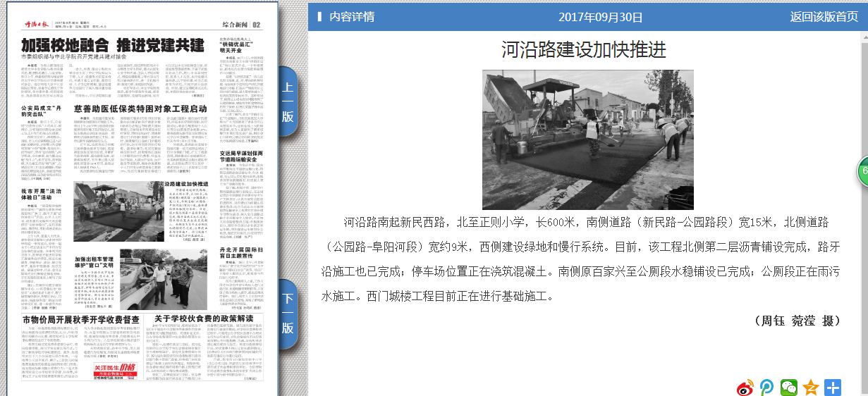
Task: Click the vertical scrollbar of article panel
Action: (x=863, y=211)
